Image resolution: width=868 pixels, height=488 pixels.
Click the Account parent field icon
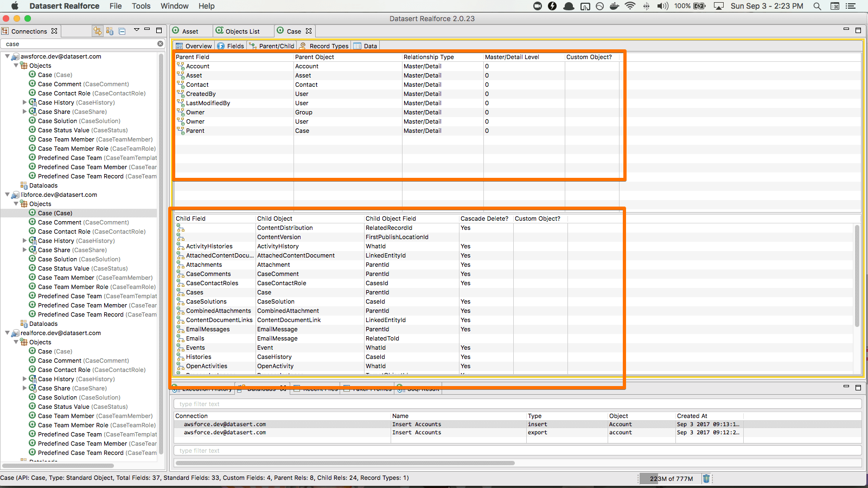(181, 66)
